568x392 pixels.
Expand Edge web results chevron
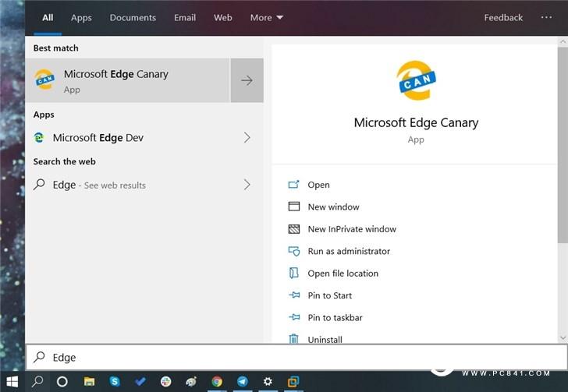click(x=247, y=185)
